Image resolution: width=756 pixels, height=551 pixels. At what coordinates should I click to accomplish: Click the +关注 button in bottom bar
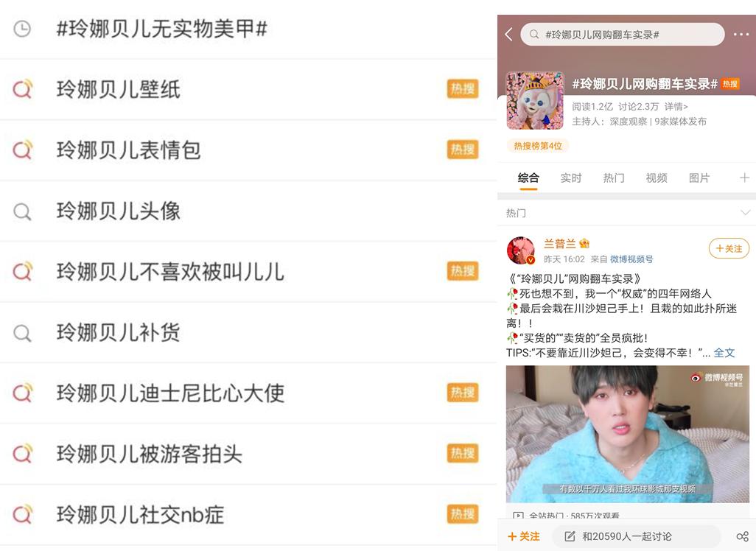pos(524,536)
